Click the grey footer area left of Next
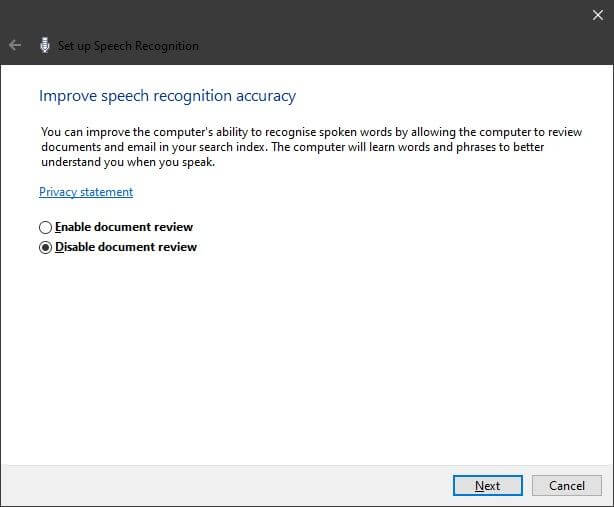 [x=220, y=485]
